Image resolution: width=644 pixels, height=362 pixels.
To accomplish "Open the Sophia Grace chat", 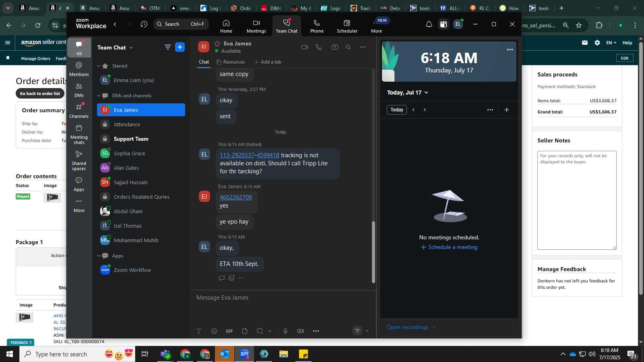I will click(141, 153).
